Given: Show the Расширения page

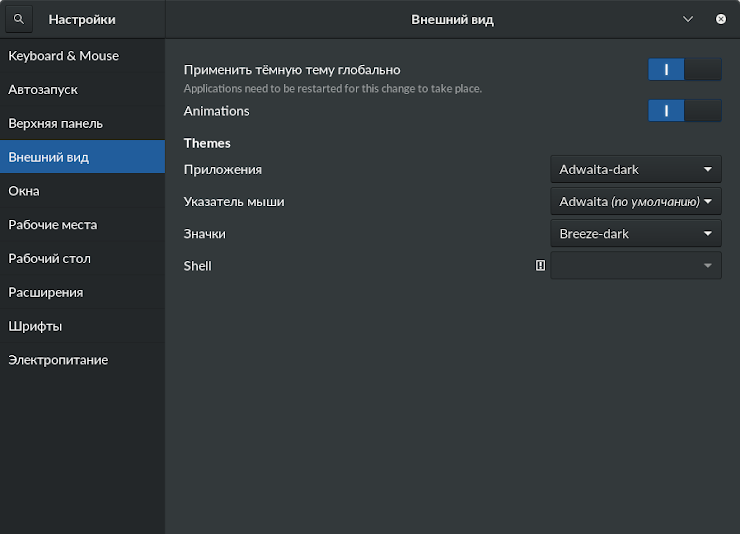Looking at the screenshot, I should (x=46, y=293).
